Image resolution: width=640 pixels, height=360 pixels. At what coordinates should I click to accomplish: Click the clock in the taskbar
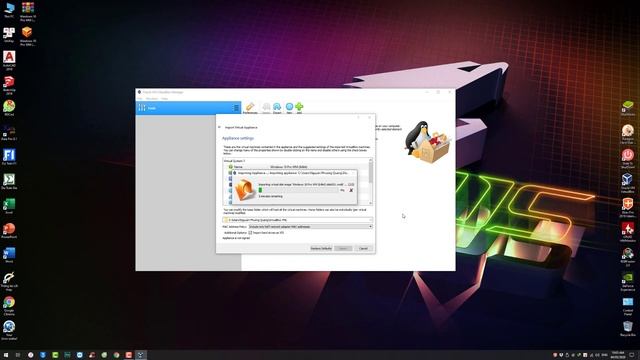click(x=618, y=355)
